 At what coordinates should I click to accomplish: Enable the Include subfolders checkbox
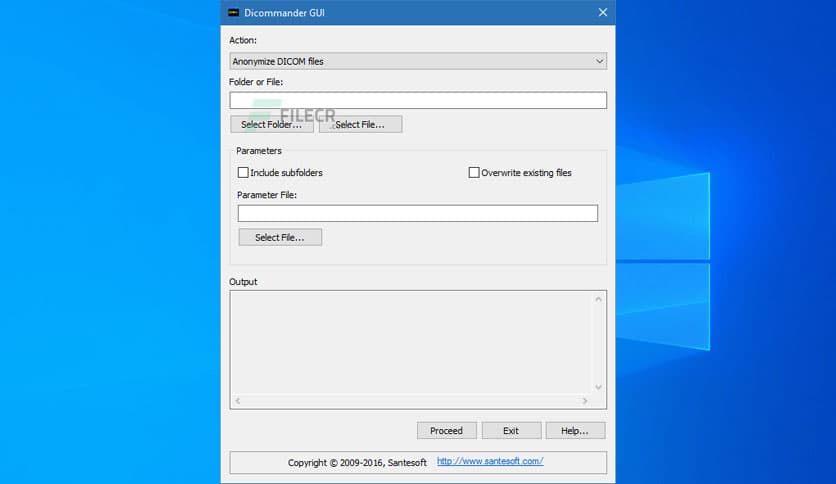(243, 173)
